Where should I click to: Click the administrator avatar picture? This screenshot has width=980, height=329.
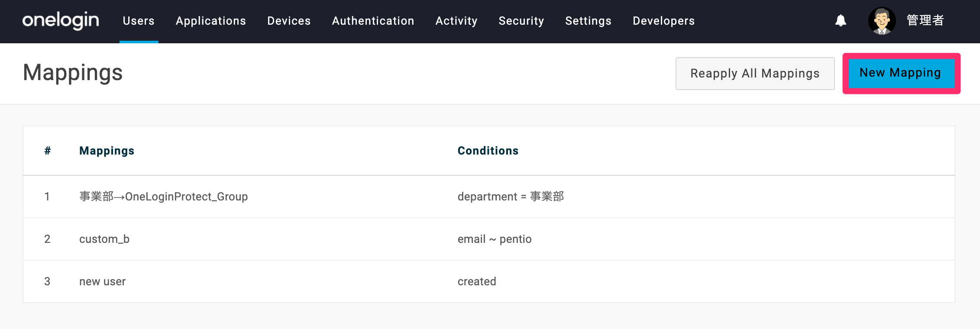coord(882,21)
